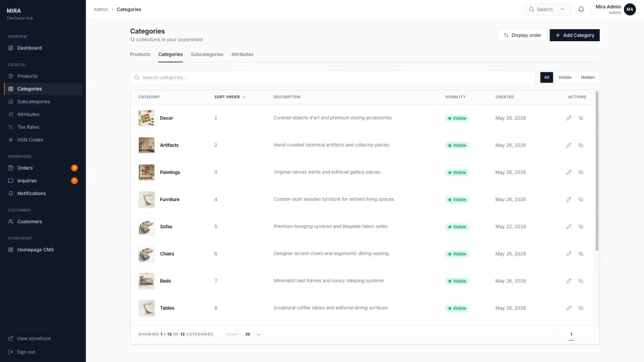This screenshot has height=362, width=644.
Task: Switch to the Attributes tab
Action: (243, 54)
